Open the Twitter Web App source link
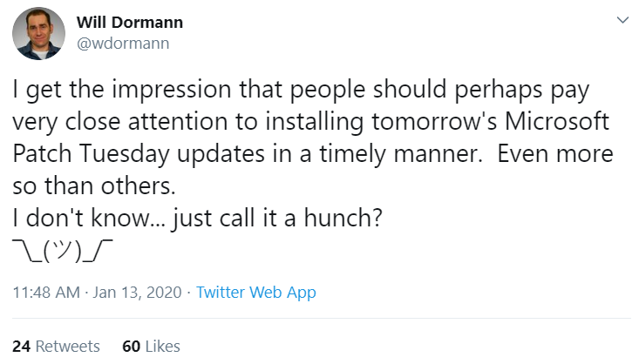639x364 pixels. pos(256,293)
